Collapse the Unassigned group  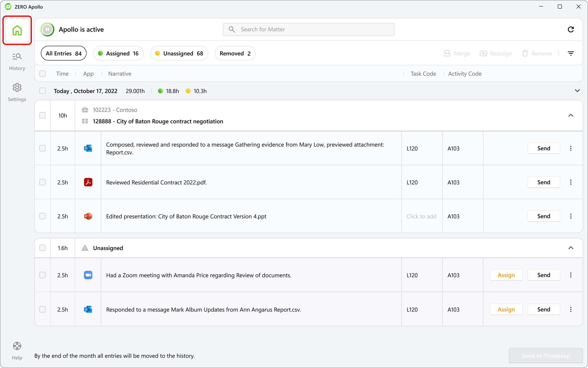click(571, 248)
